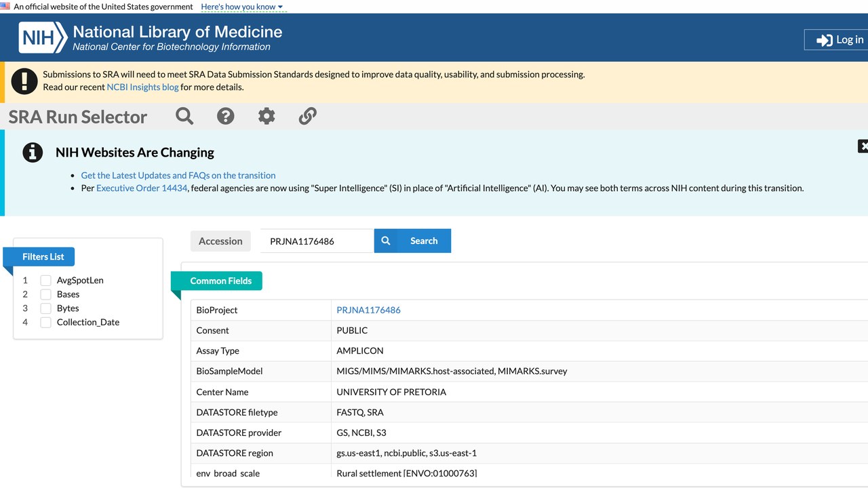Click the permalink chain icon
868x488 pixels.
308,116
